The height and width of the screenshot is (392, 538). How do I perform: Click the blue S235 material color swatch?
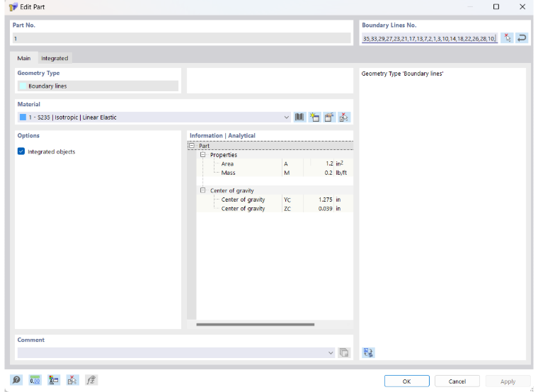point(23,117)
